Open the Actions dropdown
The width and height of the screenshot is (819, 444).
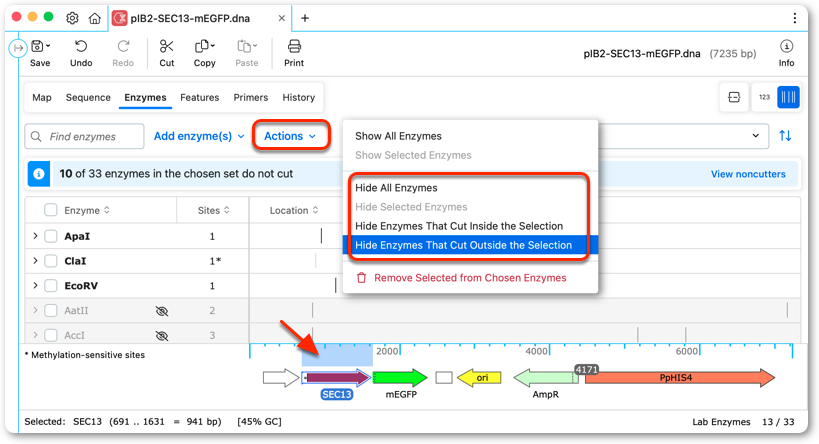[x=290, y=136]
